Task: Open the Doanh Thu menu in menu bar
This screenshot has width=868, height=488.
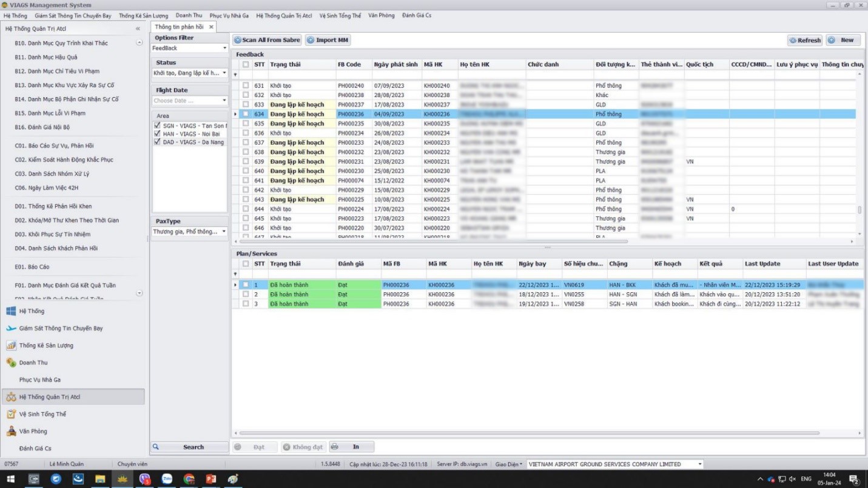Action: coord(189,15)
